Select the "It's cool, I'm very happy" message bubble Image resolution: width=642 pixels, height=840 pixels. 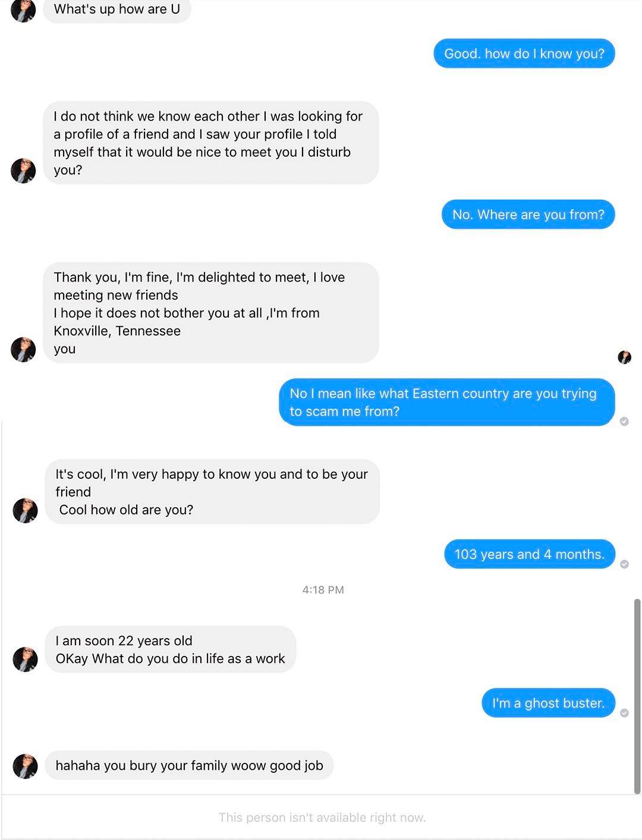(212, 491)
